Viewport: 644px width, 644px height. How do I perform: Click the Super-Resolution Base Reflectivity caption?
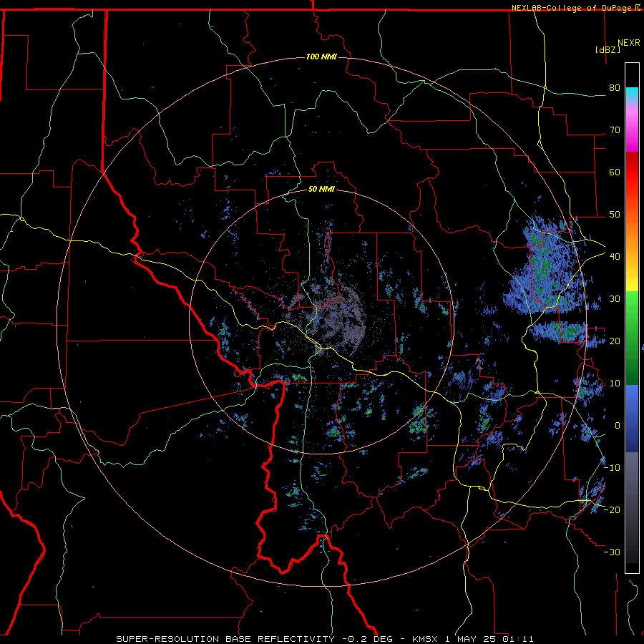(225, 639)
